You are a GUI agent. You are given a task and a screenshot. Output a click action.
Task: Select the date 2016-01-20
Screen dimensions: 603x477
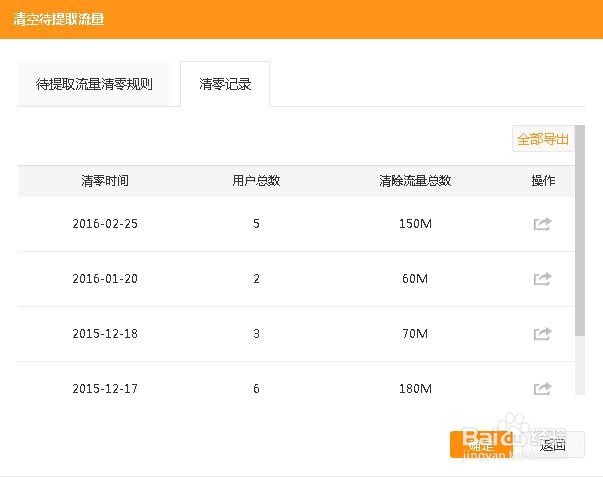pyautogui.click(x=105, y=279)
